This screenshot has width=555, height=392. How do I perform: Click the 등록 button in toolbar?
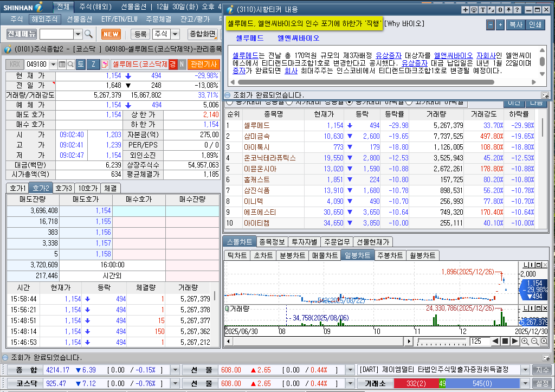[x=140, y=34]
